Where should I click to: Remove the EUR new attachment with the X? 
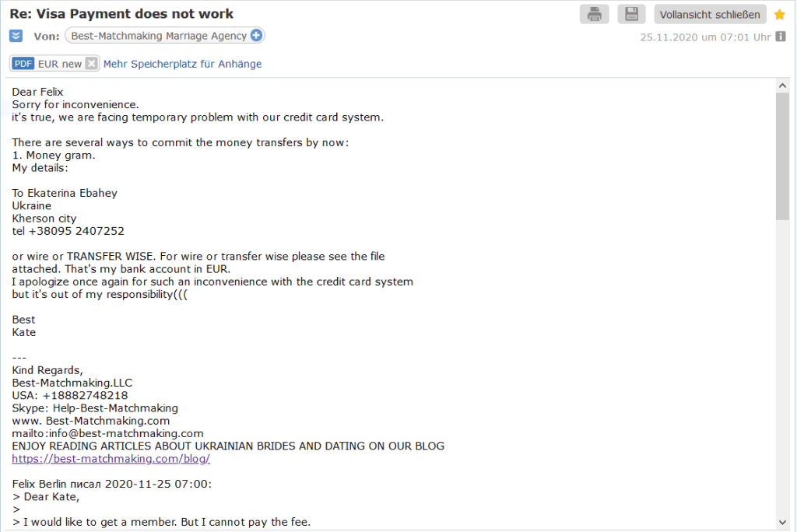(x=91, y=64)
